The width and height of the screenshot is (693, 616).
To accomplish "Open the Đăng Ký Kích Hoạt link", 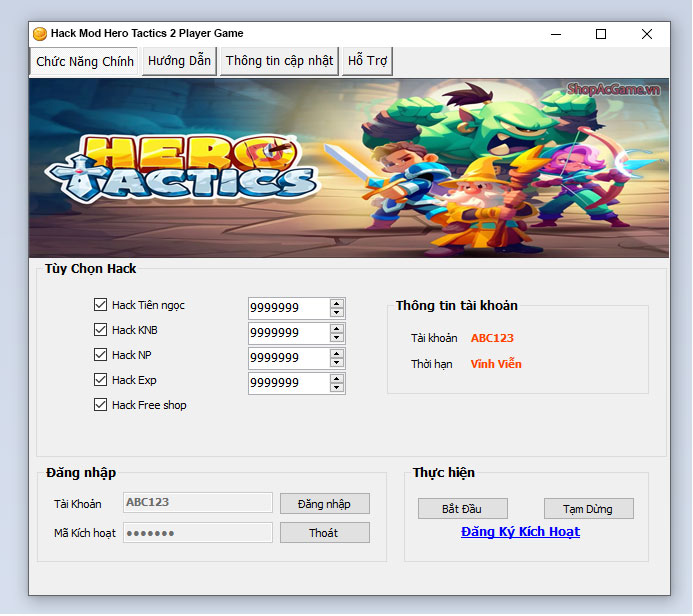I will [520, 532].
